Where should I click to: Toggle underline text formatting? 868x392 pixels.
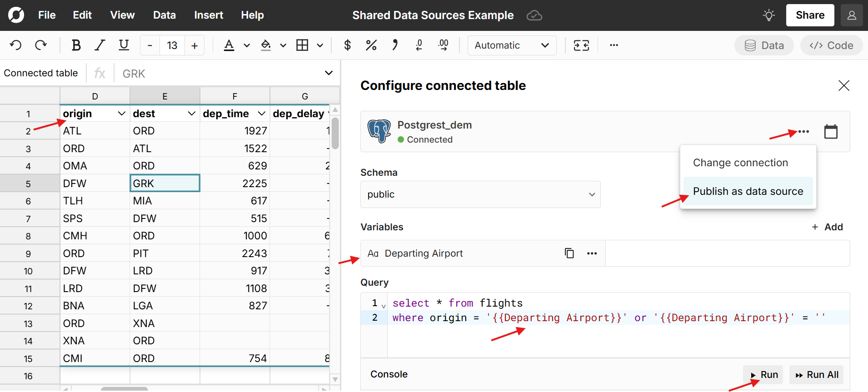pyautogui.click(x=124, y=45)
